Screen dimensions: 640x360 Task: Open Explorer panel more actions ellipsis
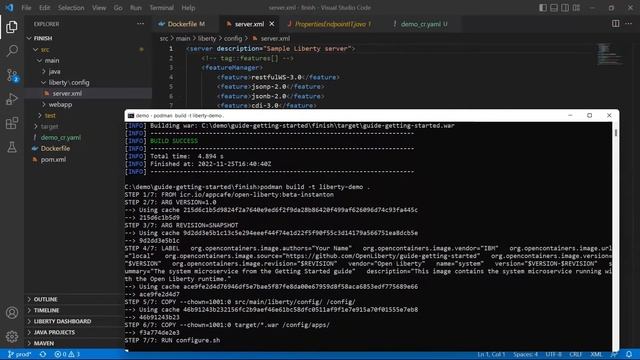pos(140,24)
